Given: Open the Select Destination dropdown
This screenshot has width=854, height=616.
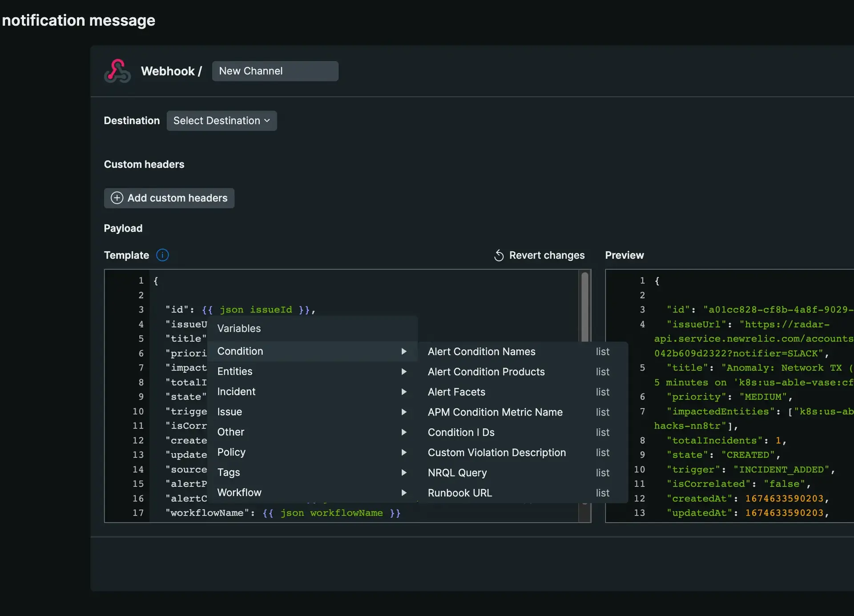Looking at the screenshot, I should pos(222,121).
